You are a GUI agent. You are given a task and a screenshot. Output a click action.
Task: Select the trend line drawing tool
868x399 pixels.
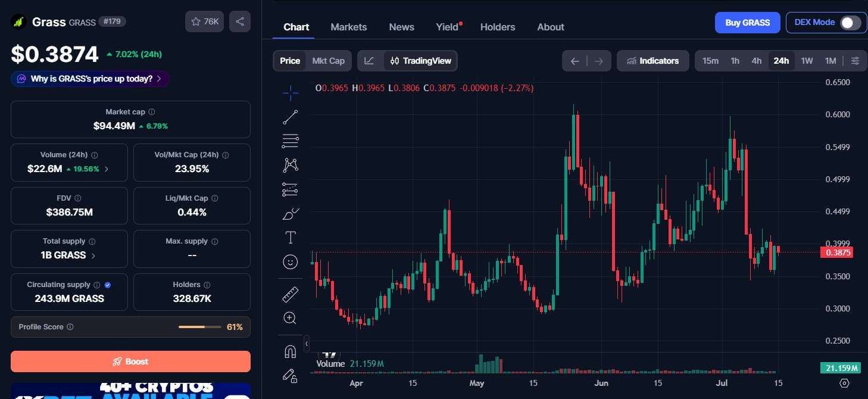[291, 117]
